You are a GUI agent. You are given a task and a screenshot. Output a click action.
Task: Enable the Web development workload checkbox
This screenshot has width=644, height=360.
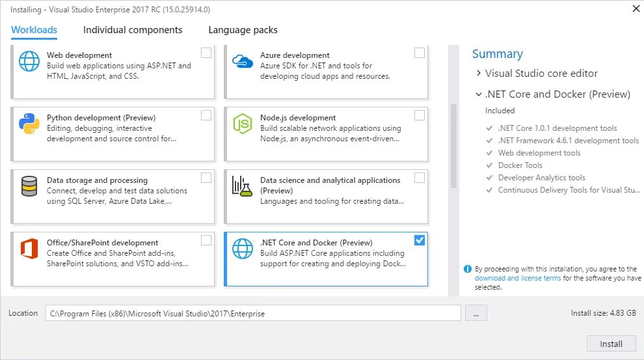pos(206,53)
